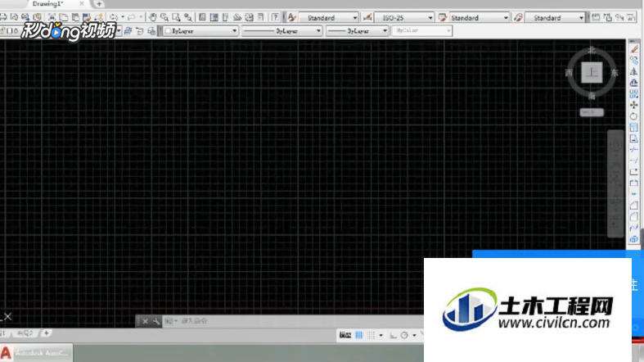Select the Fillet tool in Modify toolbar
Screen dimensions: 644x362
click(634, 216)
